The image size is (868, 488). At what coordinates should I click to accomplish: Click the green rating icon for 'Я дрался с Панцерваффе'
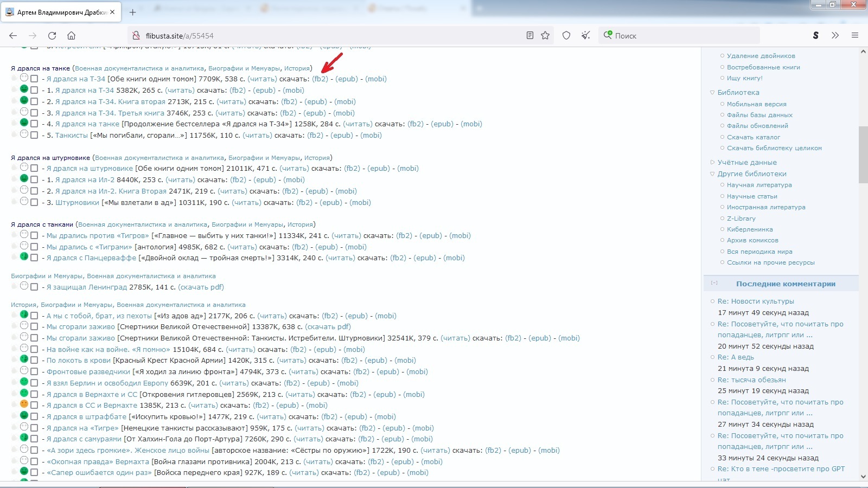(x=24, y=256)
